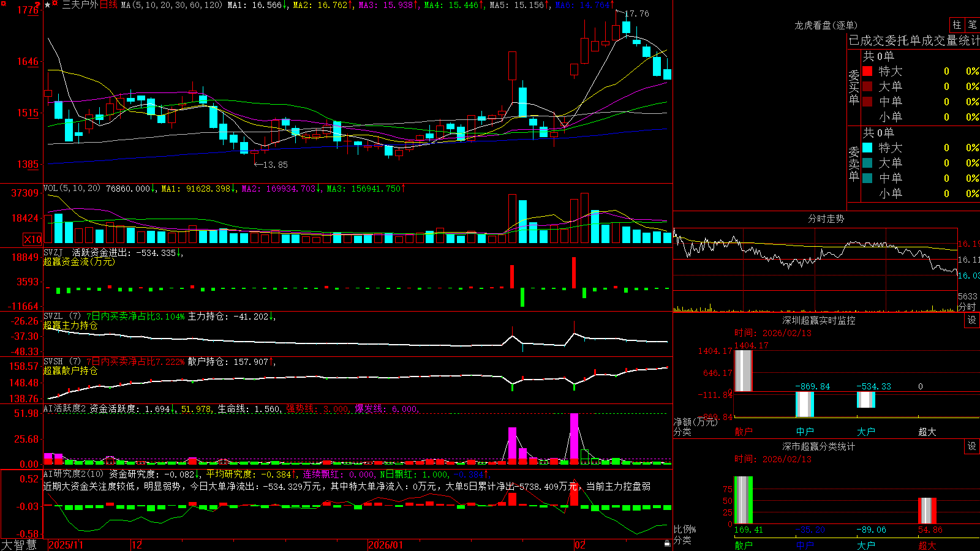Click the MA5: 15.156 value
Screen dimensions: 980x551
[517, 5]
